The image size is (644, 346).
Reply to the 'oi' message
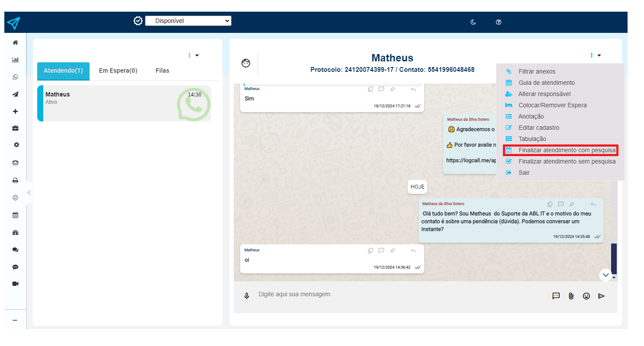click(413, 250)
